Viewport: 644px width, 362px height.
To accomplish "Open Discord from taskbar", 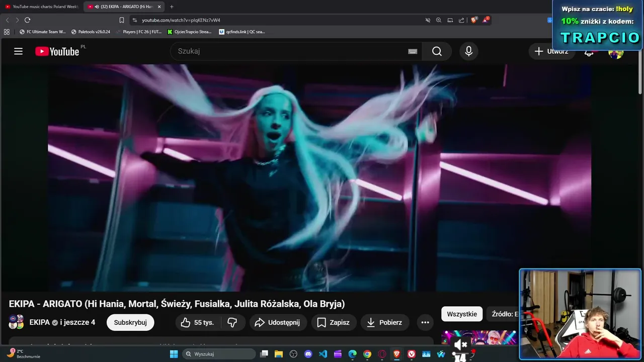I will [x=308, y=354].
